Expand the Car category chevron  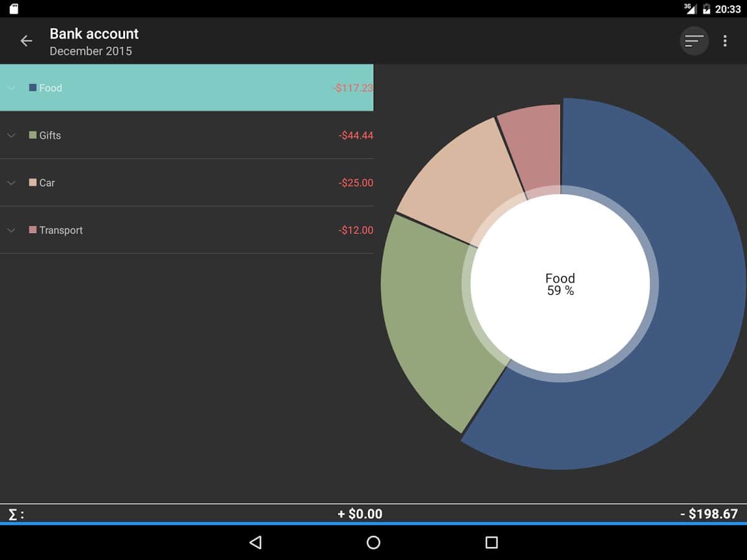click(11, 182)
